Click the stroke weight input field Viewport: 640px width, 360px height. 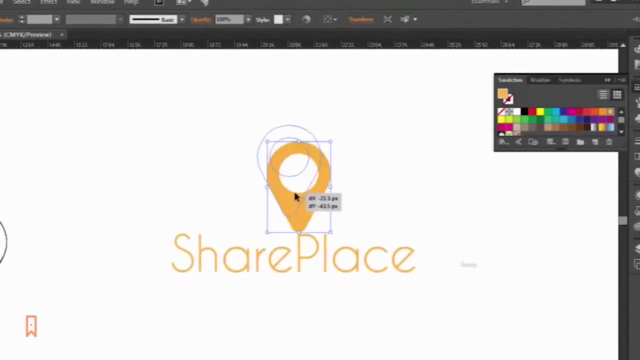[x=40, y=20]
